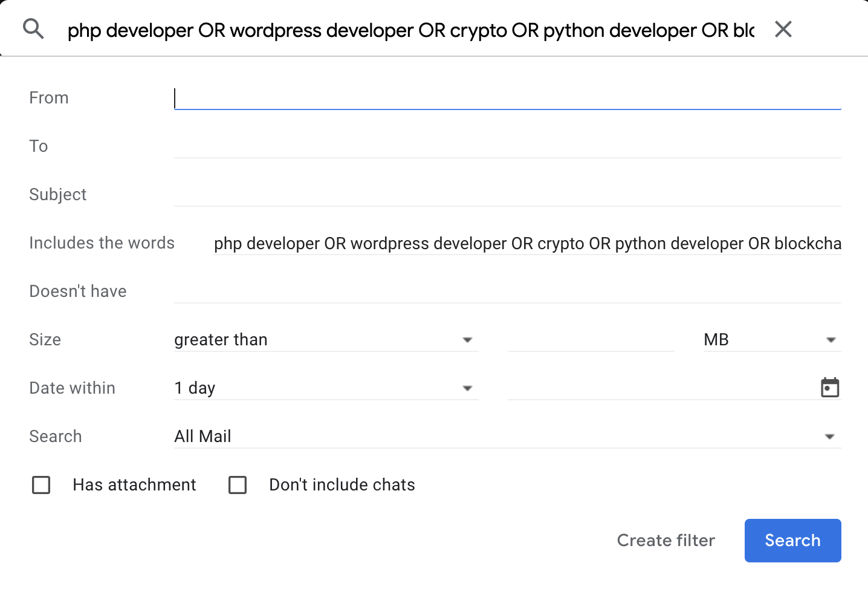Expand the Date within '1 day' dropdown
Screen dimensions: 868x589
(x=326, y=388)
